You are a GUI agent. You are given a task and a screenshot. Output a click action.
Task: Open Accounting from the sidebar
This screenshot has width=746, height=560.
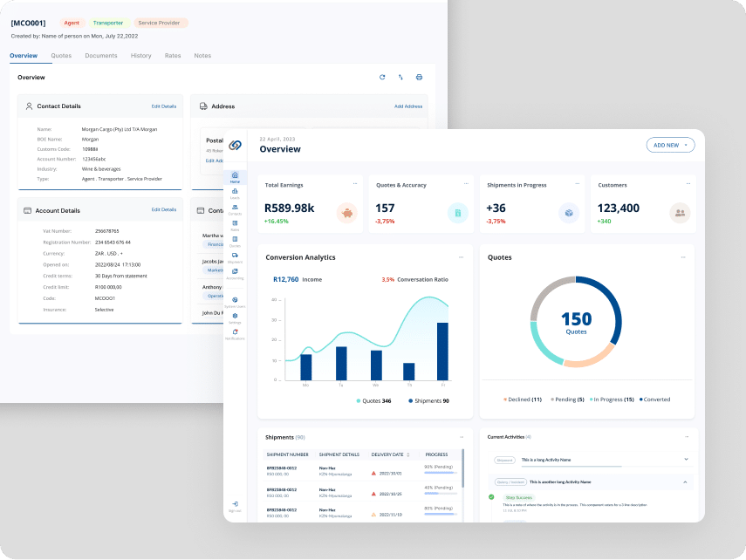[235, 272]
